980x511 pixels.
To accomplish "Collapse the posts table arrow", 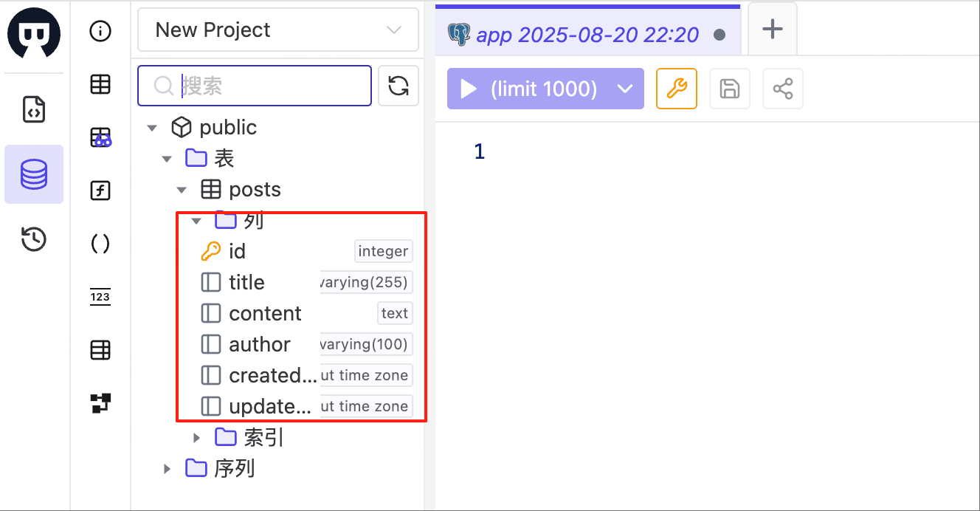I will (x=182, y=190).
